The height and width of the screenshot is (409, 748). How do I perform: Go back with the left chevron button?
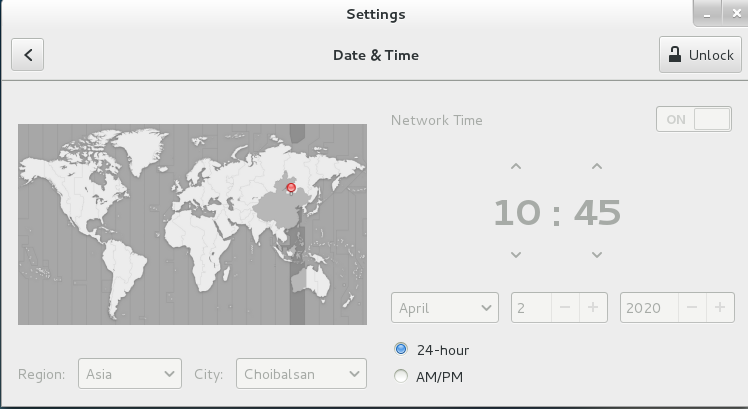[28, 55]
